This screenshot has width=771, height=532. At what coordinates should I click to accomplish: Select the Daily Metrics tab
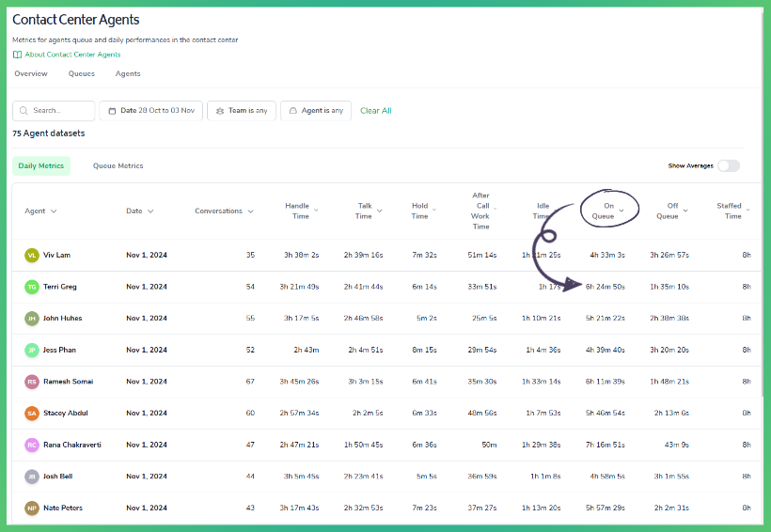pyautogui.click(x=41, y=165)
